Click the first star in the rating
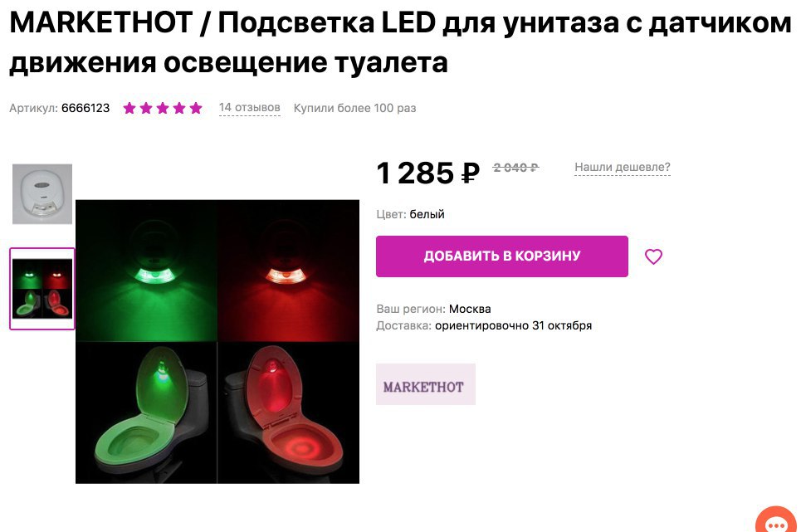This screenshot has height=532, width=801. [129, 108]
